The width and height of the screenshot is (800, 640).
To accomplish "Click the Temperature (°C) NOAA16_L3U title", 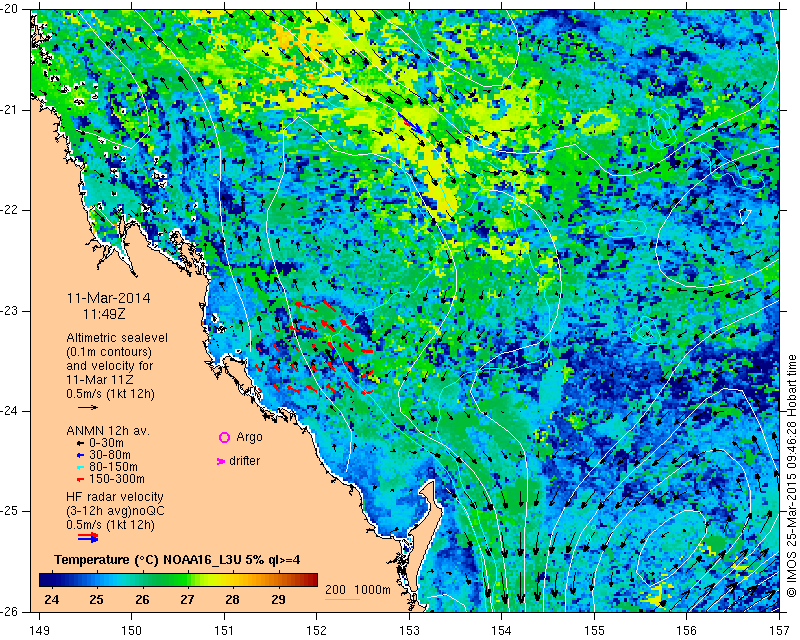I will coord(177,560).
